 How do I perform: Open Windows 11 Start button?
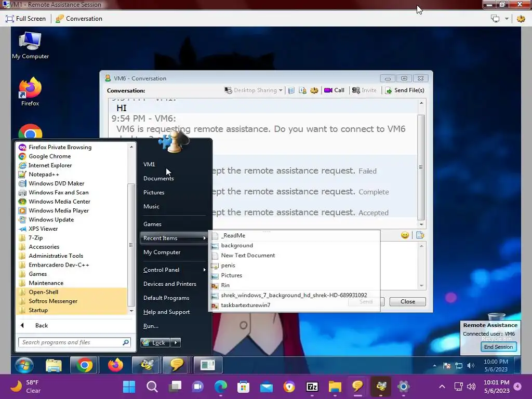tap(129, 387)
